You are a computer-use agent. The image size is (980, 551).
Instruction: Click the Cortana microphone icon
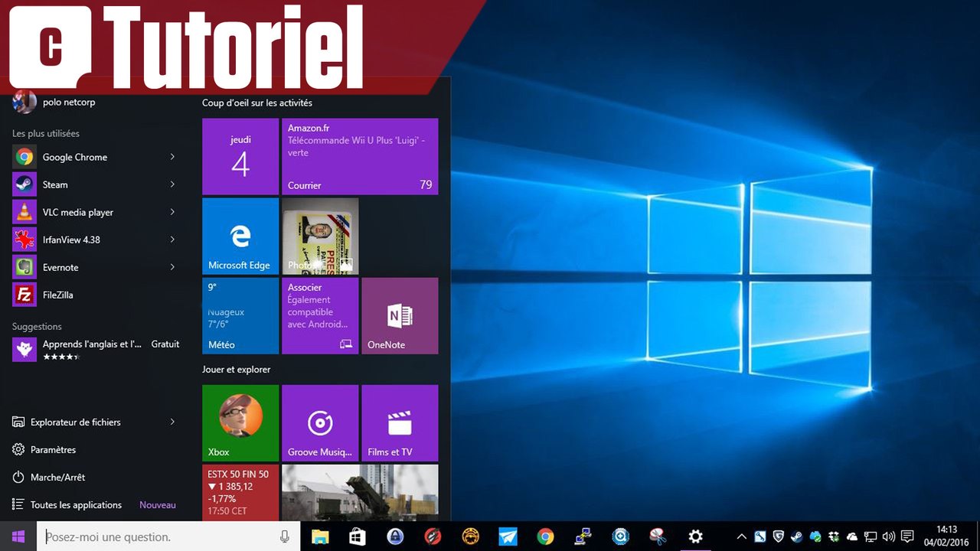point(285,536)
